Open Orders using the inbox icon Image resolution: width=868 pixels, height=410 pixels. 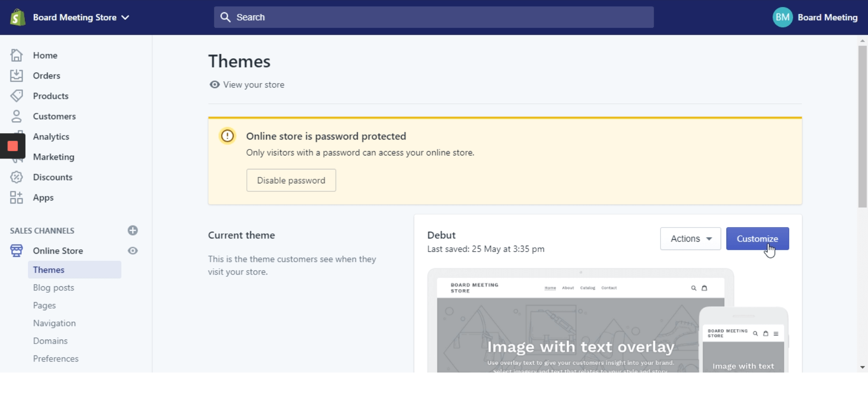click(16, 75)
